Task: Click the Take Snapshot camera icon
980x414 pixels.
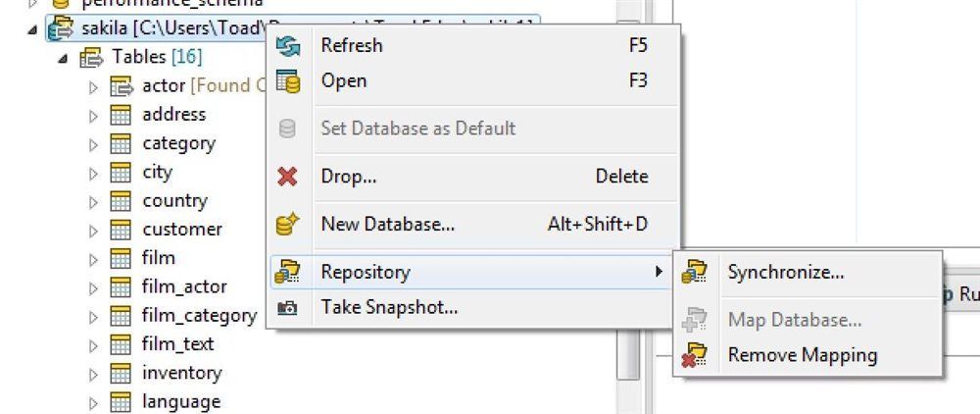Action: click(x=287, y=308)
